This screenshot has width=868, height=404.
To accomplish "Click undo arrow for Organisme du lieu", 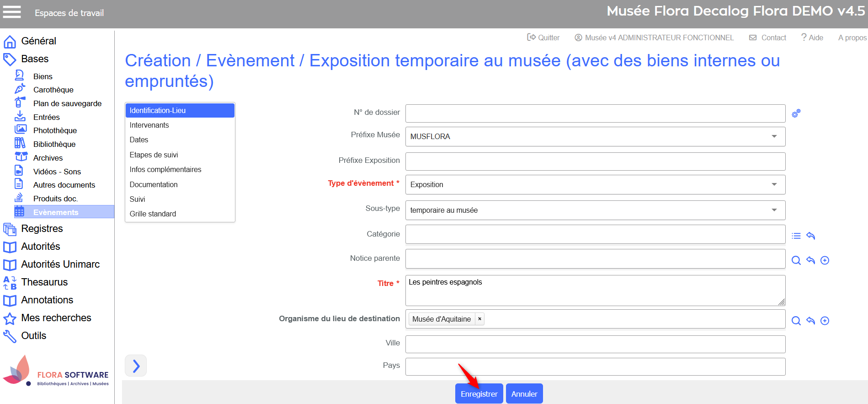I will click(810, 321).
